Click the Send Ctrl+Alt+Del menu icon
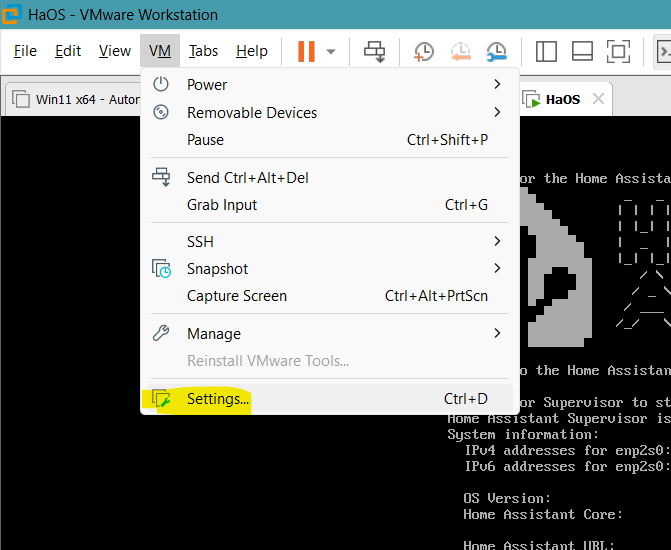The width and height of the screenshot is (671, 550). [x=161, y=177]
